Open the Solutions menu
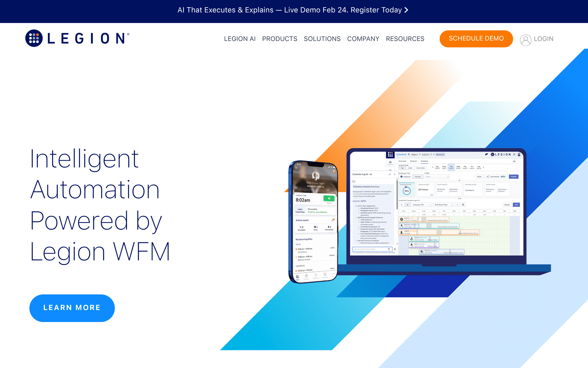Screen dimensions: 588x368 322,39
